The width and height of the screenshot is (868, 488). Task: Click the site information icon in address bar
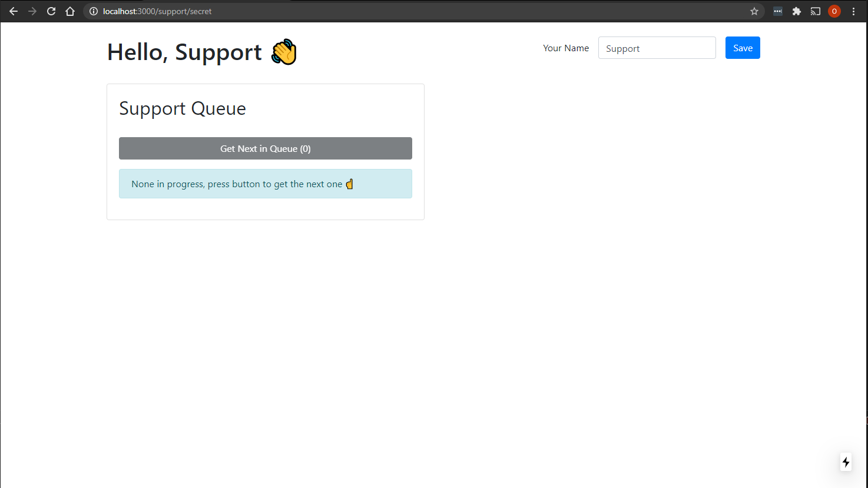tap(94, 11)
